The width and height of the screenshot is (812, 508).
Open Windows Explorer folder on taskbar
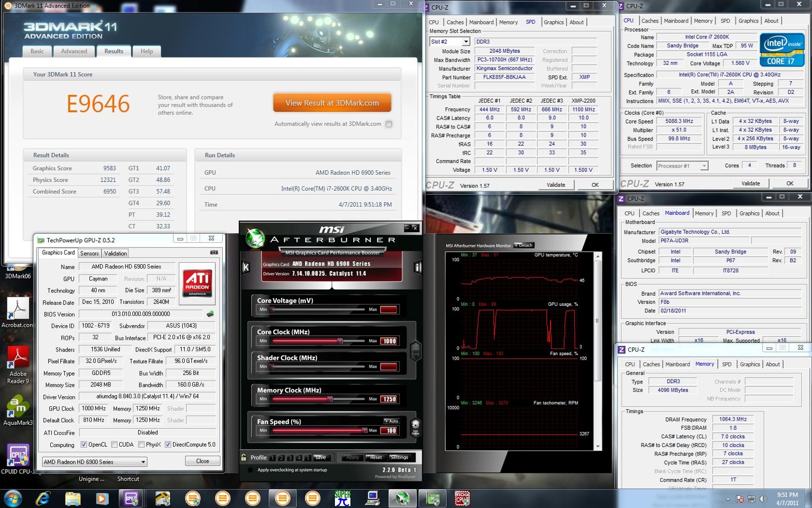point(73,498)
